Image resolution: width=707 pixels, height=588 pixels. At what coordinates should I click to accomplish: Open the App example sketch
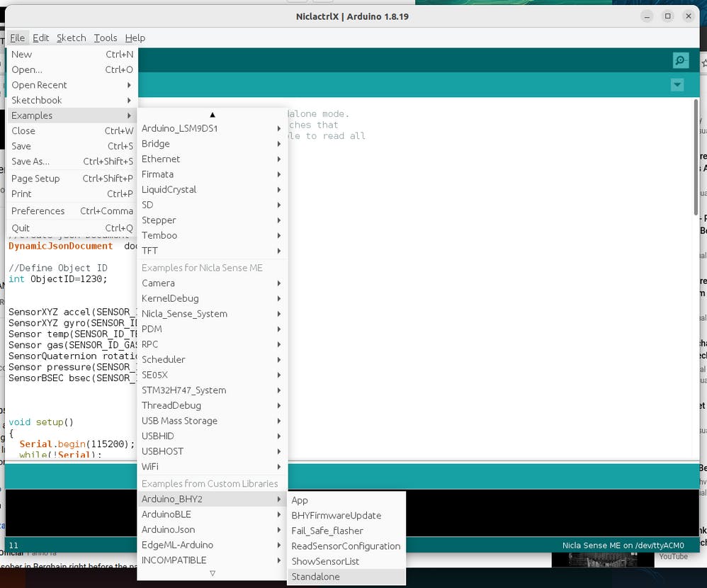(346, 501)
